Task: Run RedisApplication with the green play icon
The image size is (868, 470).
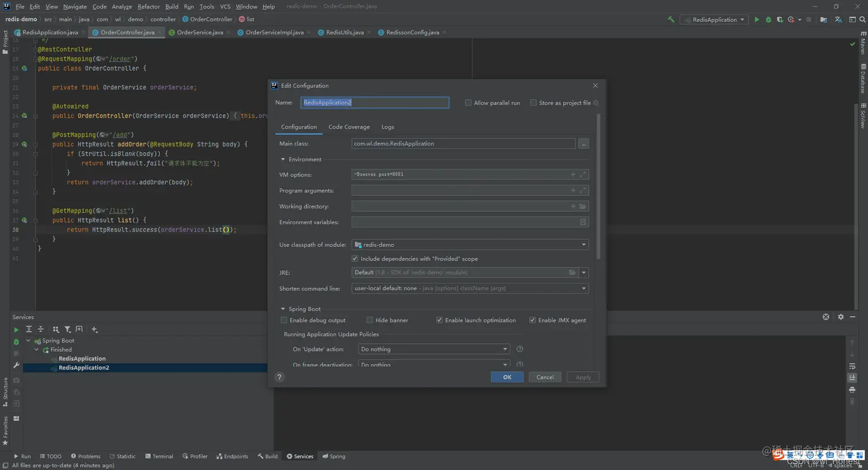Action: 757,20
